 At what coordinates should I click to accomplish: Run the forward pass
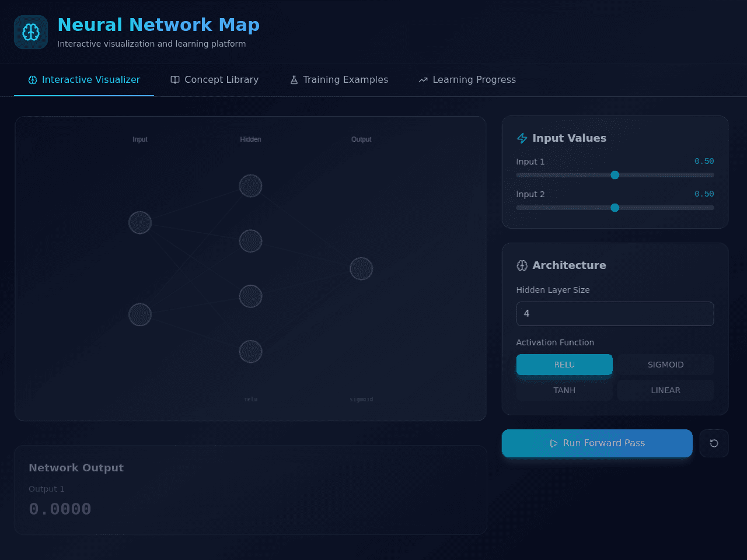[597, 443]
